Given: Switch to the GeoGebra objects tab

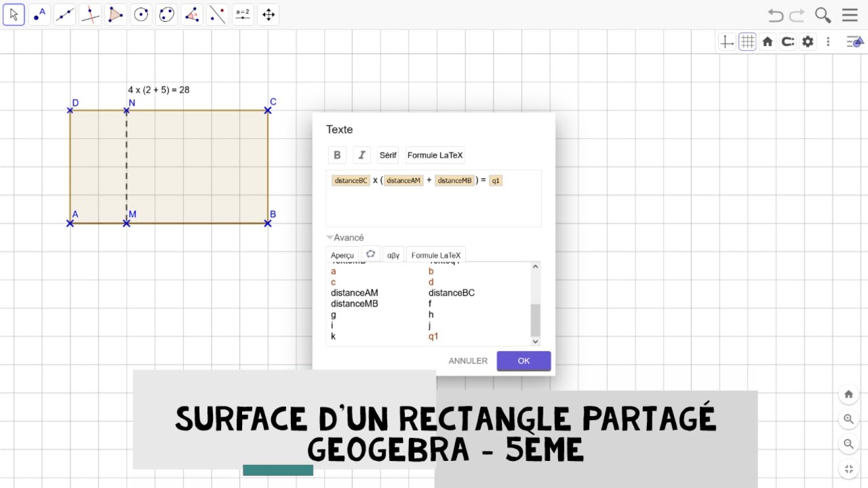Looking at the screenshot, I should click(370, 254).
